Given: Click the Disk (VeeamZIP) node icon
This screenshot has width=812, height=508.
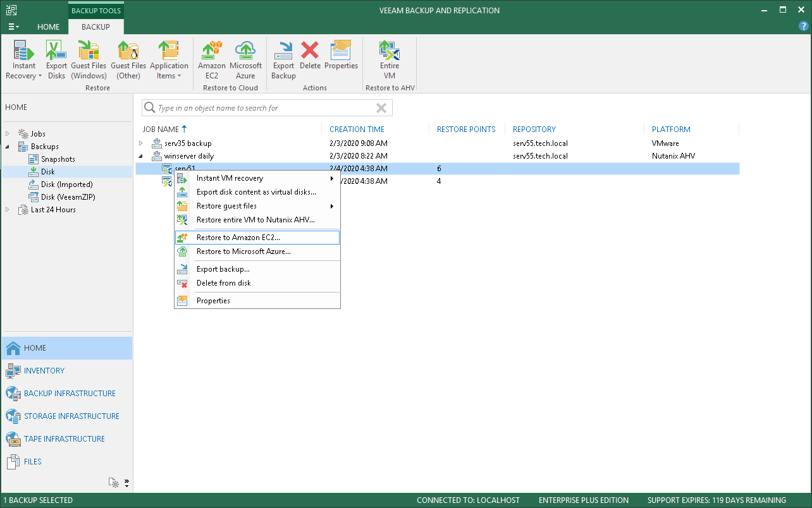Looking at the screenshot, I should (x=34, y=197).
